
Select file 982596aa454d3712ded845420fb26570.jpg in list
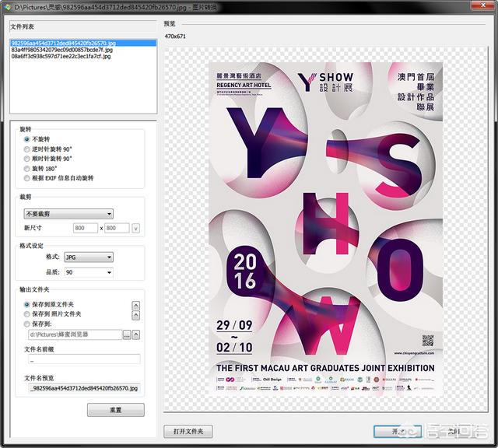pyautogui.click(x=83, y=43)
